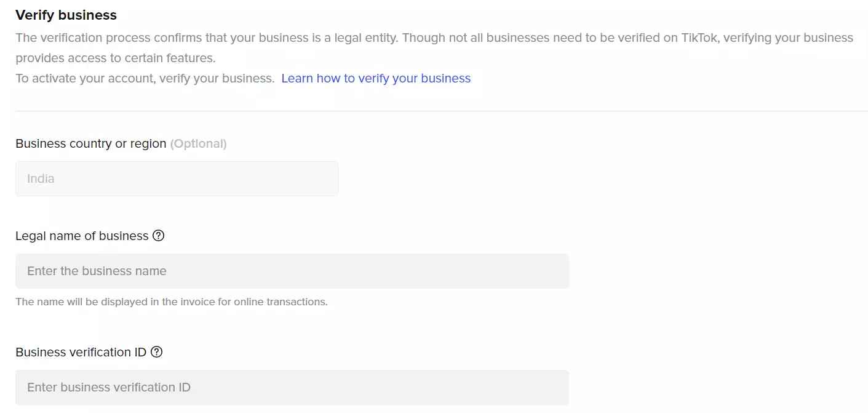Click the Business country or region label
The image size is (868, 413).
pos(91,143)
